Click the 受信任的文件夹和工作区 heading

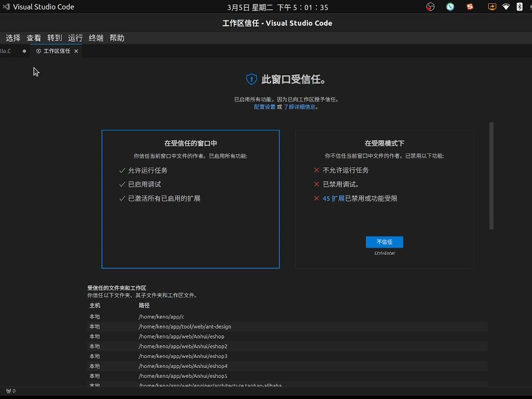117,288
